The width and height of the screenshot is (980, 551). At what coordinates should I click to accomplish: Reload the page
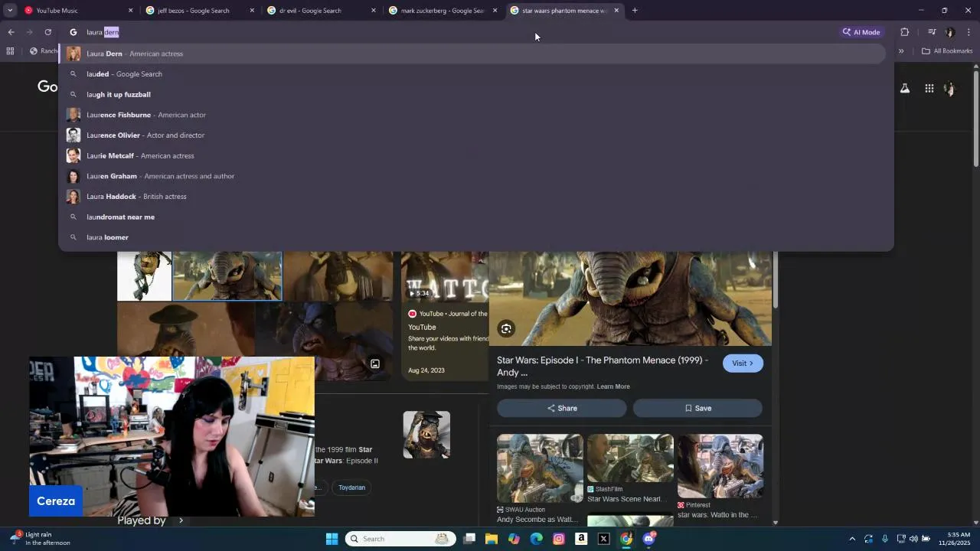[47, 32]
